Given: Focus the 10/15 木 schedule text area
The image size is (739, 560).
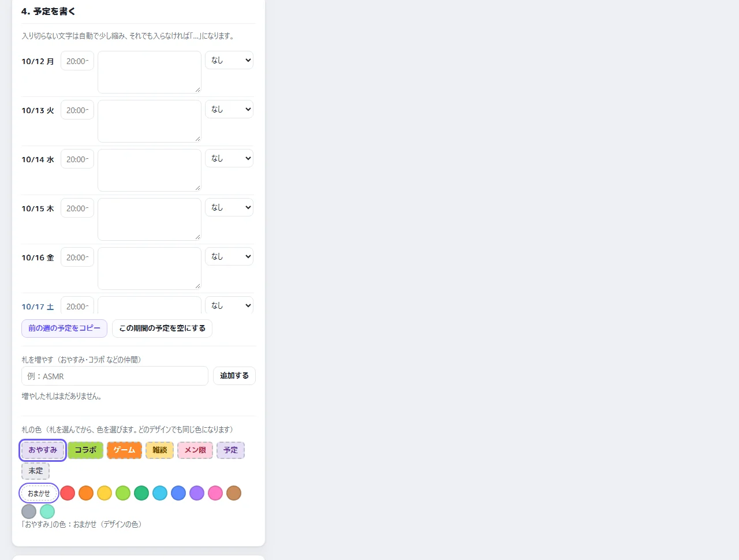Looking at the screenshot, I should click(x=150, y=219).
